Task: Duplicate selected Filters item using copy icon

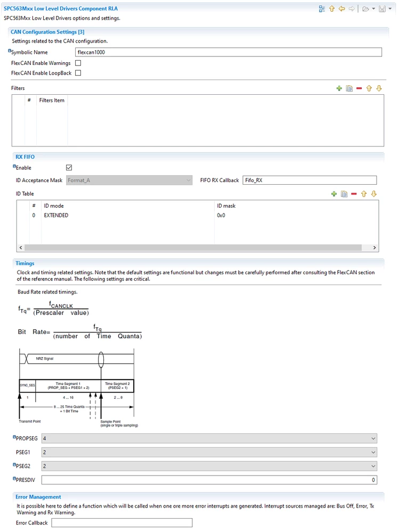Action: click(349, 88)
